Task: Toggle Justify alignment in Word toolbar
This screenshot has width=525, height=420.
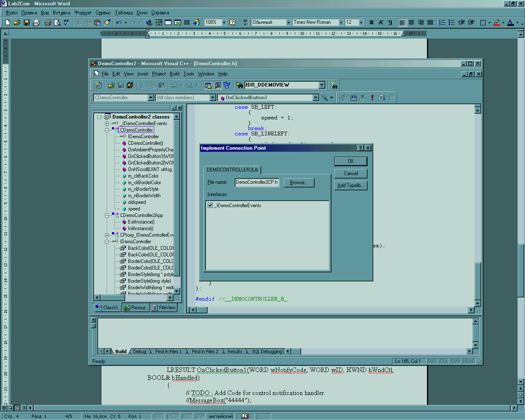Action: [430, 23]
